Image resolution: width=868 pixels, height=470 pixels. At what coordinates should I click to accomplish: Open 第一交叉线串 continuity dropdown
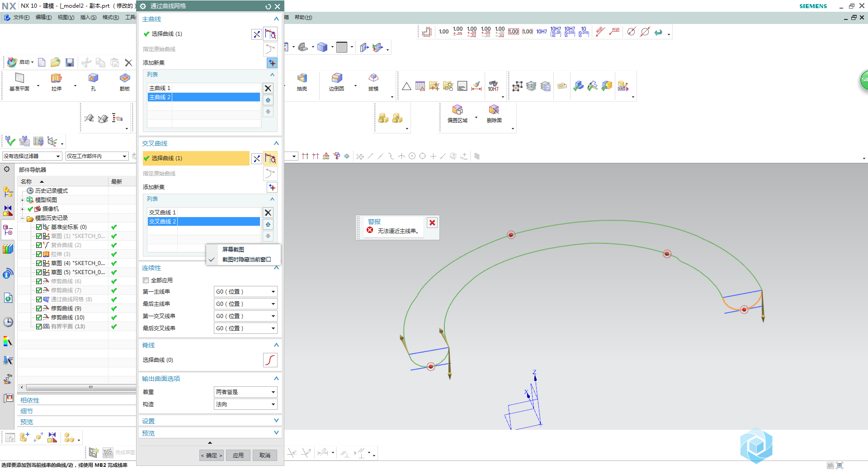point(245,316)
